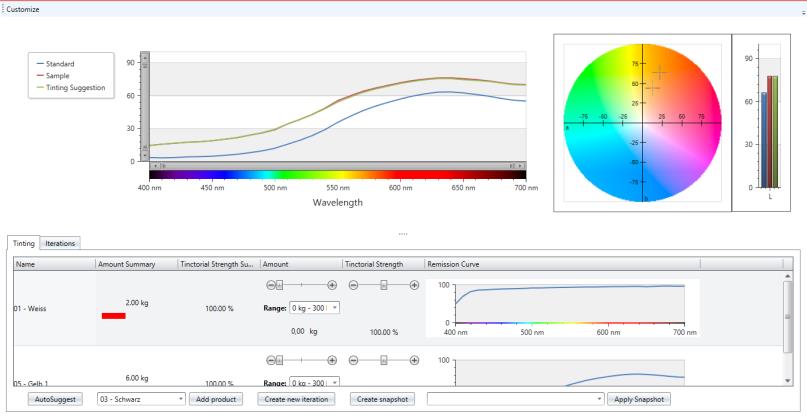Switch to the Iterations tab

[61, 243]
